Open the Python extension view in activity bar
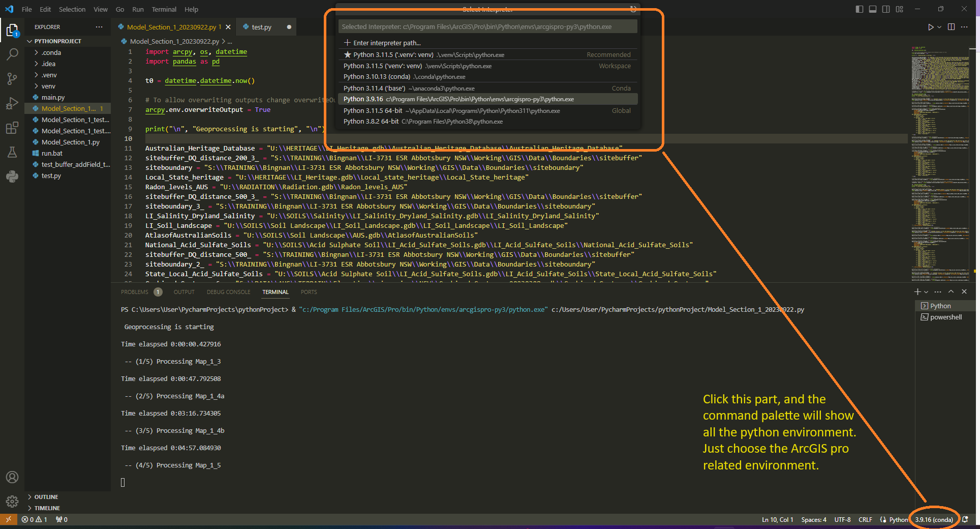 pos(12,176)
